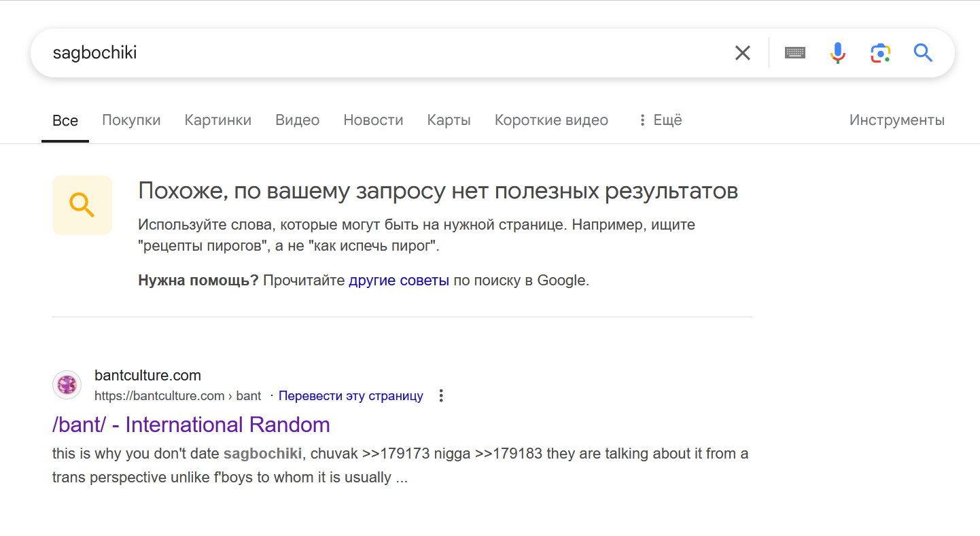980x536 pixels.
Task: Expand the Ещё more-filters menu
Action: tap(659, 120)
